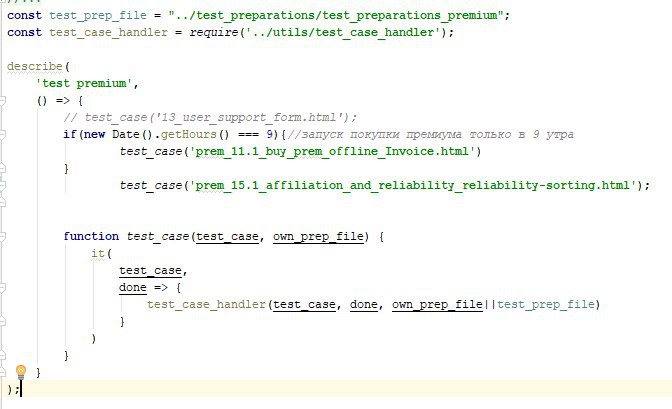Click the Date constructor name
672x409 pixels.
point(126,134)
